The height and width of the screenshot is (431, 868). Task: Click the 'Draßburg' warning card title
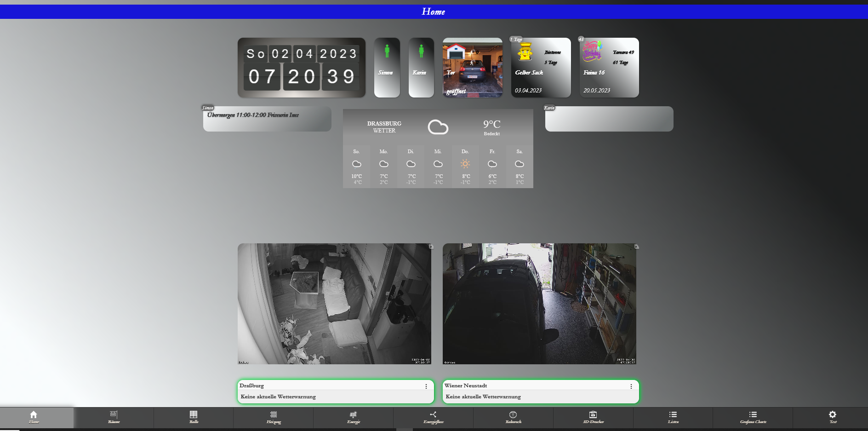click(x=251, y=386)
